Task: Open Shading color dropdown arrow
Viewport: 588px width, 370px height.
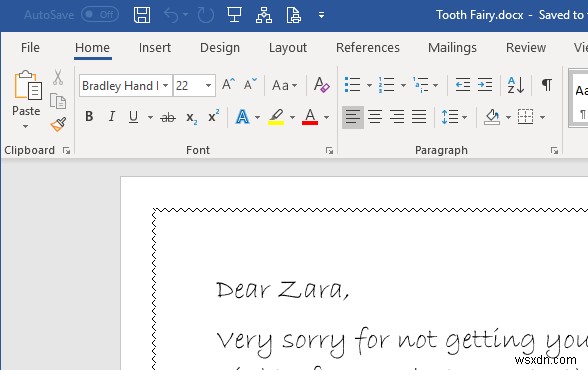Action: click(x=508, y=117)
